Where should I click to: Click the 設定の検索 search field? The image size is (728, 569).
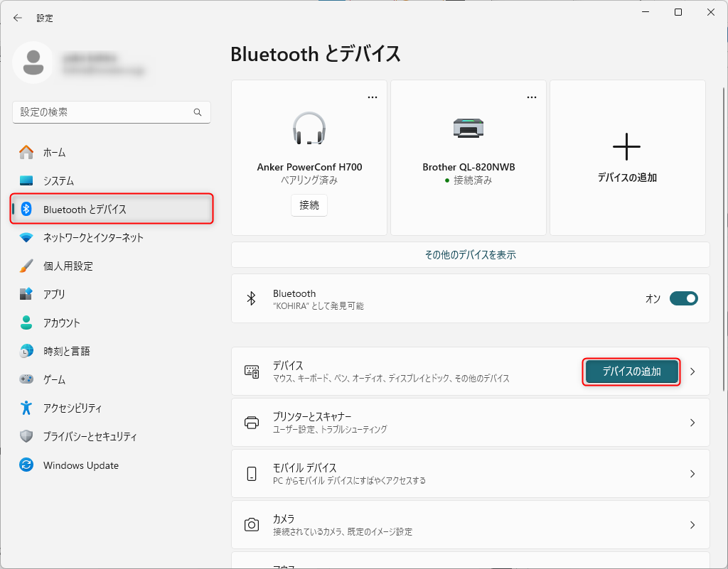pos(112,112)
